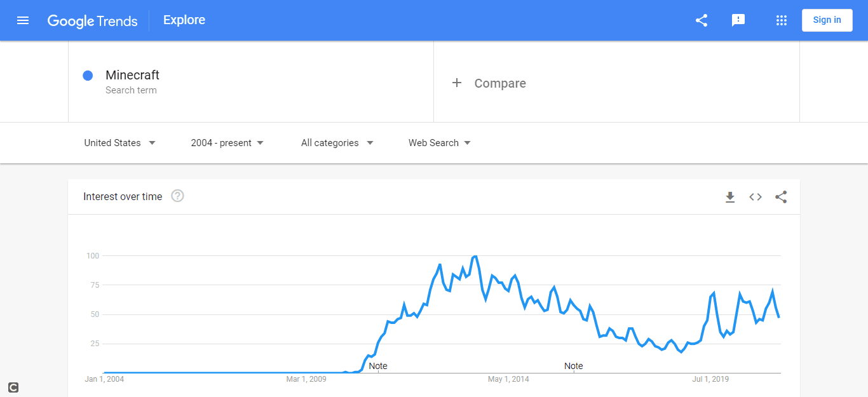Send feedback about Google Trends
This screenshot has width=868, height=397.
click(738, 20)
